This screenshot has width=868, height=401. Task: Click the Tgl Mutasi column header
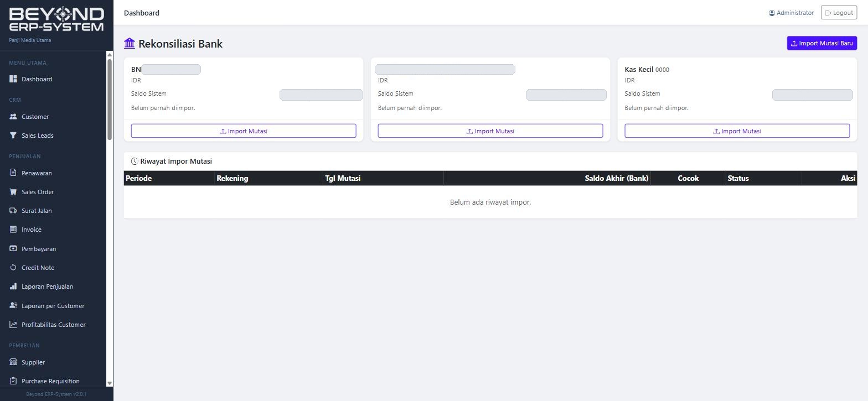coord(384,178)
